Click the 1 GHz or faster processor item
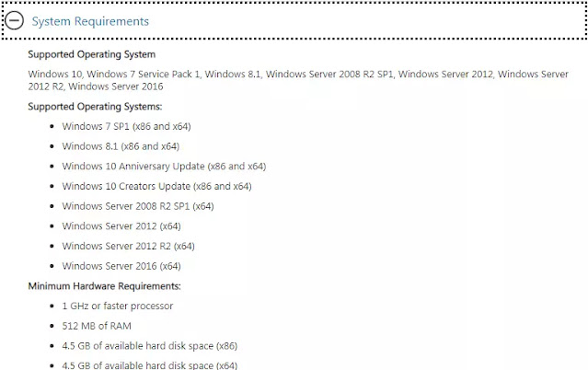This screenshot has width=588, height=370. [118, 306]
